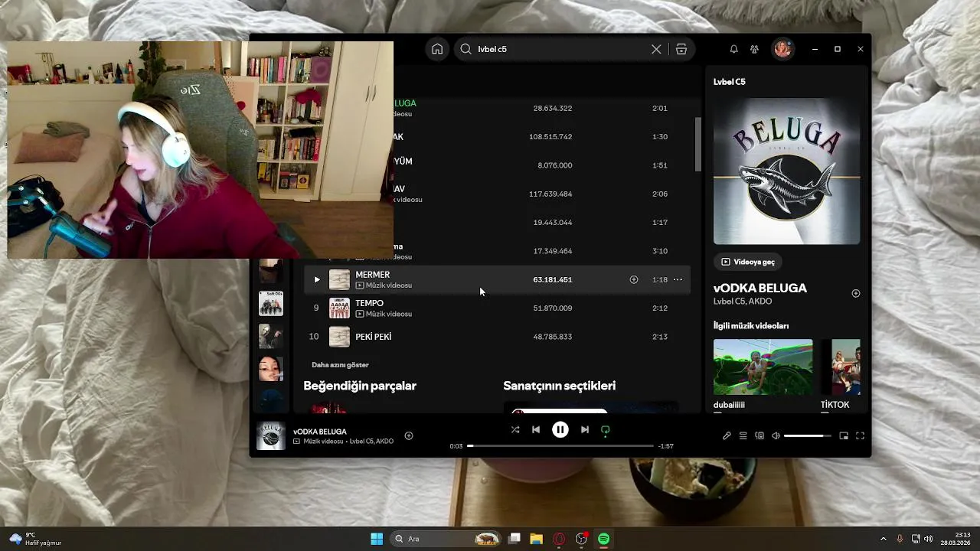Viewport: 980px width, 551px height.
Task: Open the tray microphone icon
Action: [x=900, y=539]
